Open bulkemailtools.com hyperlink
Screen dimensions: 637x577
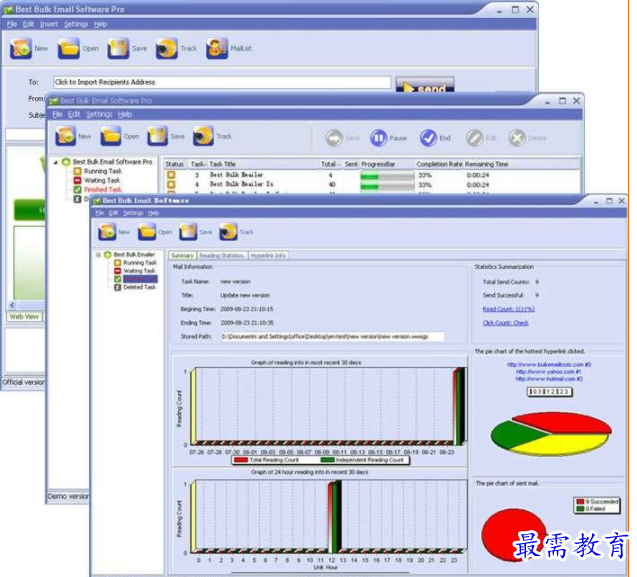click(x=549, y=364)
